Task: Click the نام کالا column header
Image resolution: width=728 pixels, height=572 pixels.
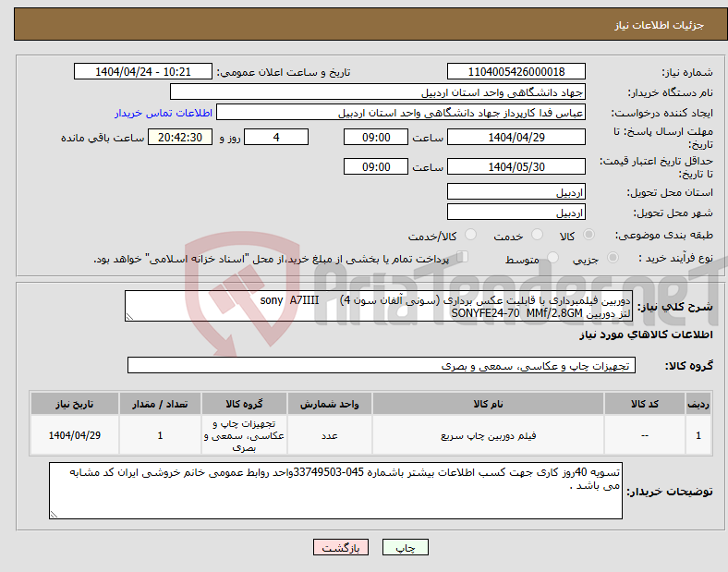Action: coord(488,404)
